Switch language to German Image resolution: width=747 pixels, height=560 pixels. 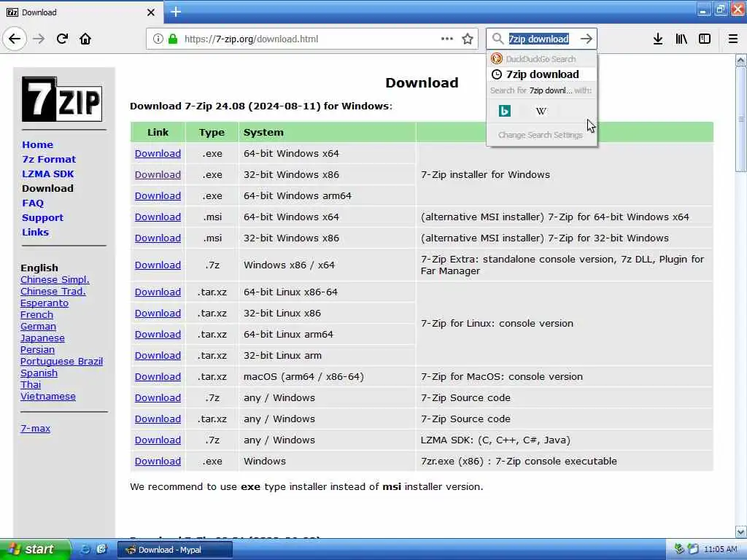38,326
